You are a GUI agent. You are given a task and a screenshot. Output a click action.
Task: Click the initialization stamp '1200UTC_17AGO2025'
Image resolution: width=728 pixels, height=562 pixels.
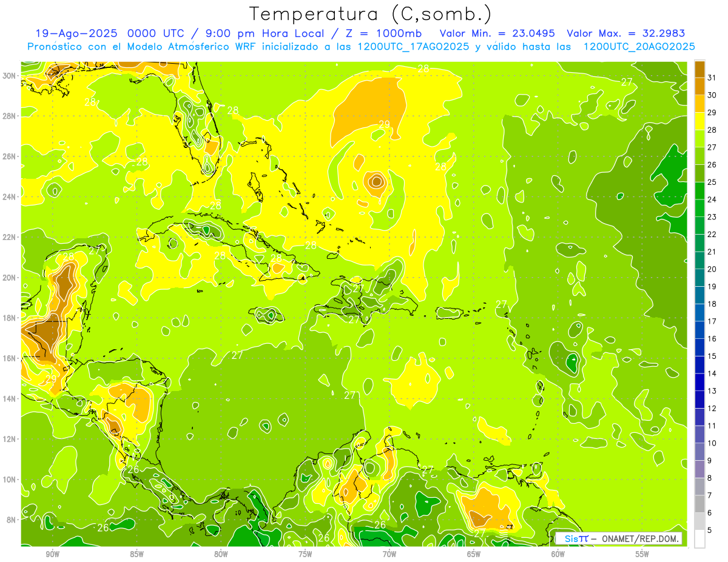click(413, 47)
